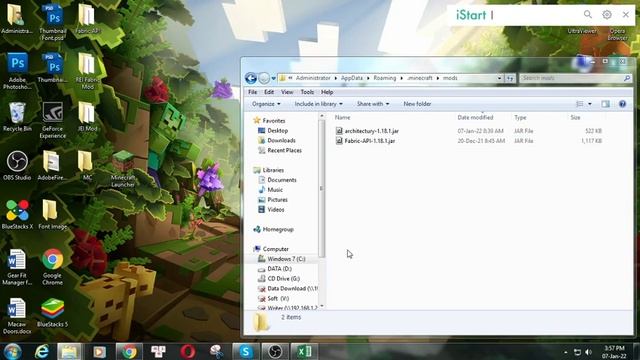Refresh the mods folder address bar
This screenshot has width=640, height=360.
coord(510,78)
